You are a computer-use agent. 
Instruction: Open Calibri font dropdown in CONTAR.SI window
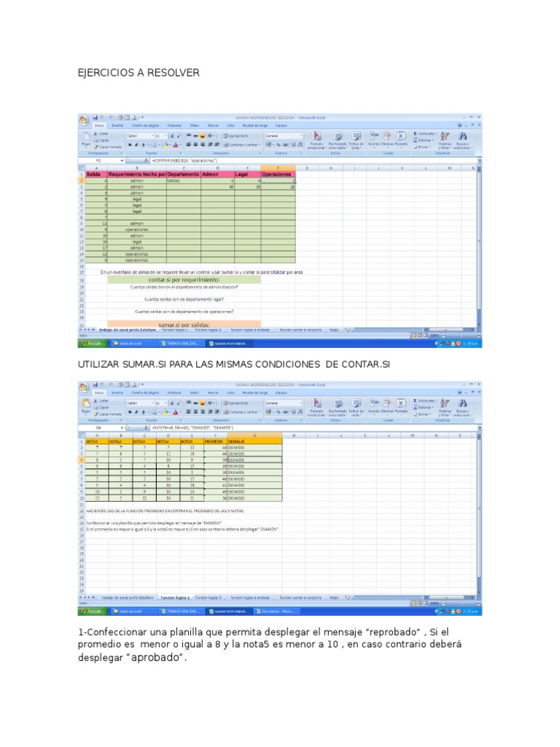click(153, 136)
